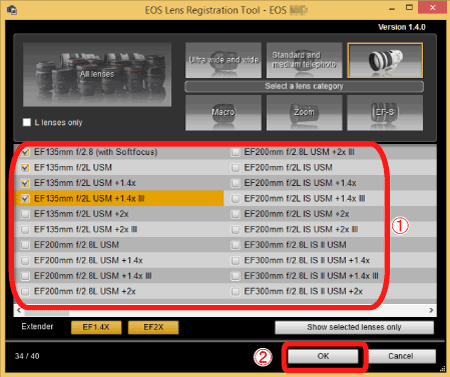Viewport: 450px width, 377px height.
Task: Toggle the EF1.4X extender button
Action: (96, 327)
